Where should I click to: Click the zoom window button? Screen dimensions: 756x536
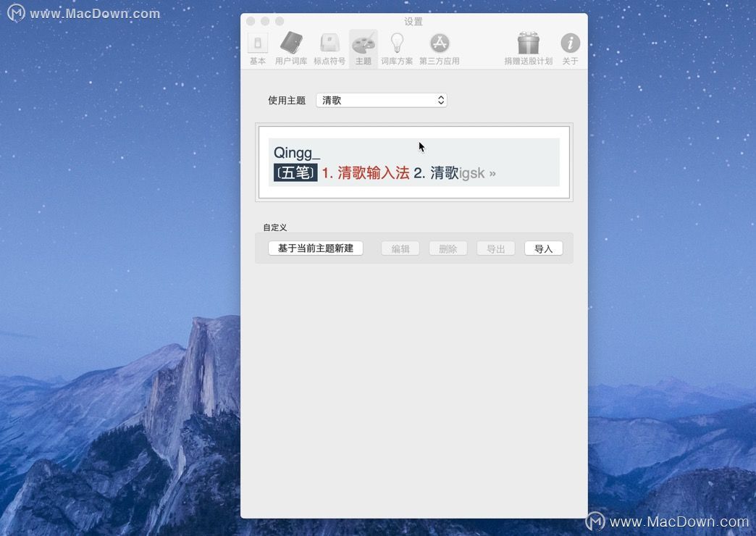[280, 21]
